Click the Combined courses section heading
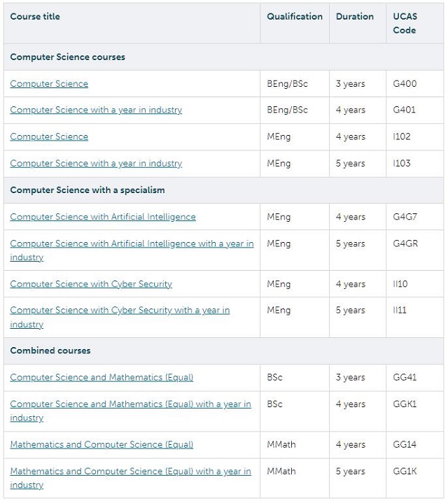This screenshot has width=448, height=503. (x=50, y=350)
